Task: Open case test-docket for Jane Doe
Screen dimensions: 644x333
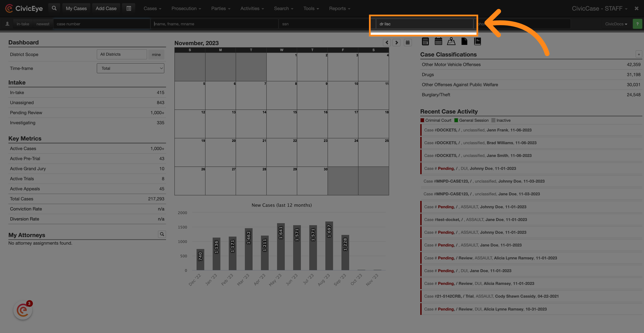Action: [x=531, y=219]
